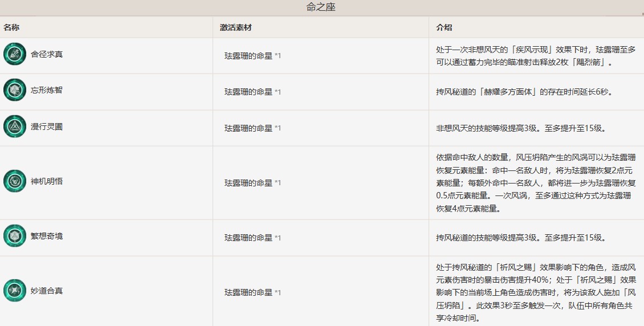The width and height of the screenshot is (644, 326).
Task: Click the 介绍 column header
Action: (445, 27)
